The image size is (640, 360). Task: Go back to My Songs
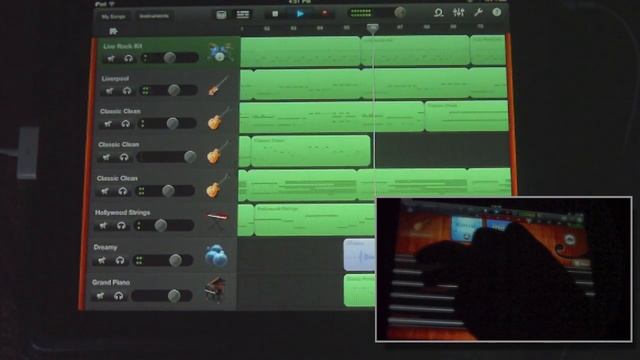pos(113,17)
